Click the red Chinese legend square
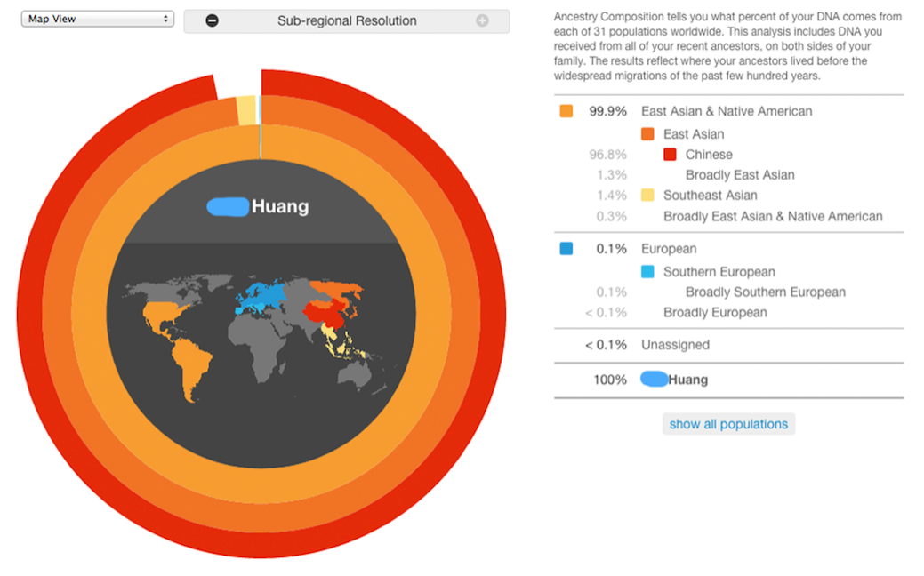This screenshot has height=576, width=924. point(670,155)
